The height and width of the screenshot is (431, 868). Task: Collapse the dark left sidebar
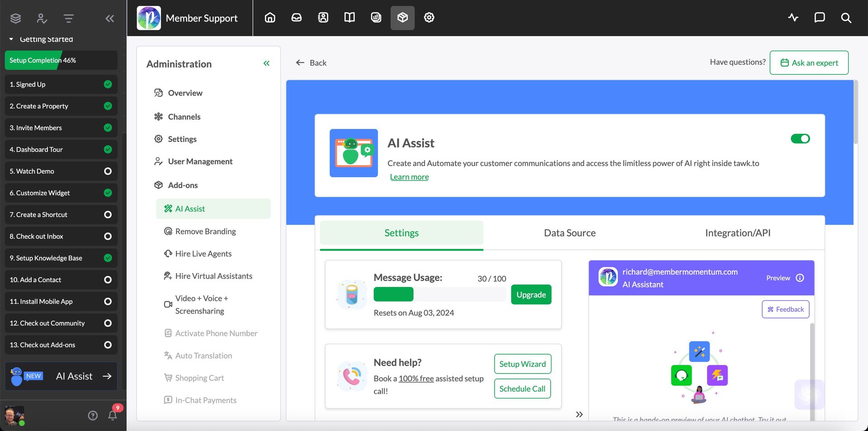[109, 18]
